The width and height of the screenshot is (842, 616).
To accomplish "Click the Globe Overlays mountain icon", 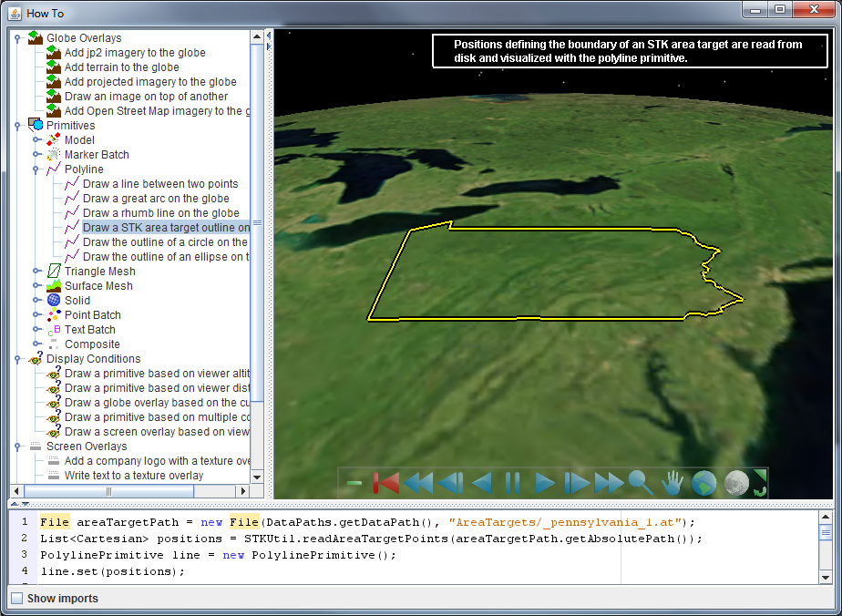I will [36, 37].
